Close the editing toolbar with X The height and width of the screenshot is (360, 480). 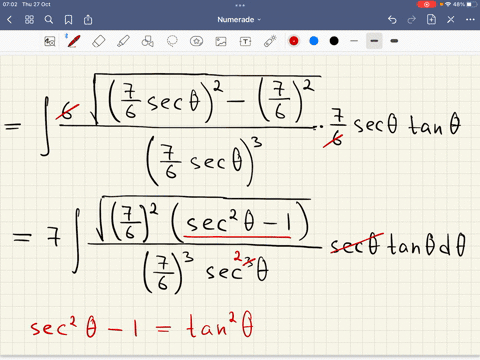tap(451, 20)
